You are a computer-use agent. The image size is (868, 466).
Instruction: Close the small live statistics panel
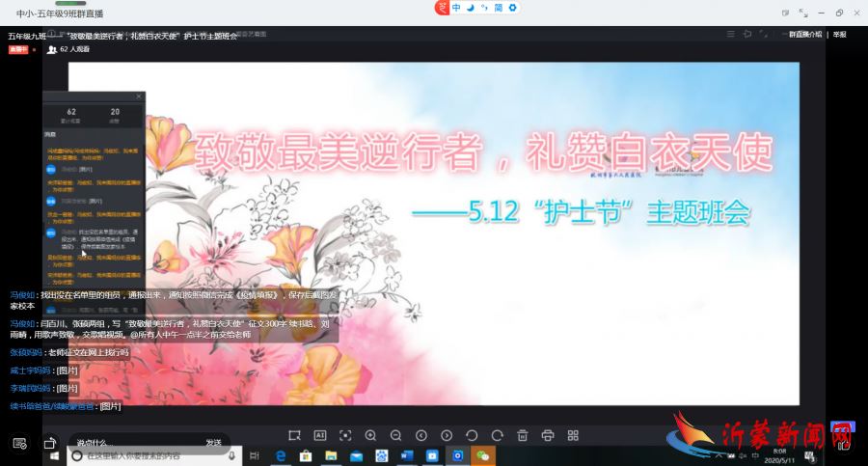click(139, 96)
